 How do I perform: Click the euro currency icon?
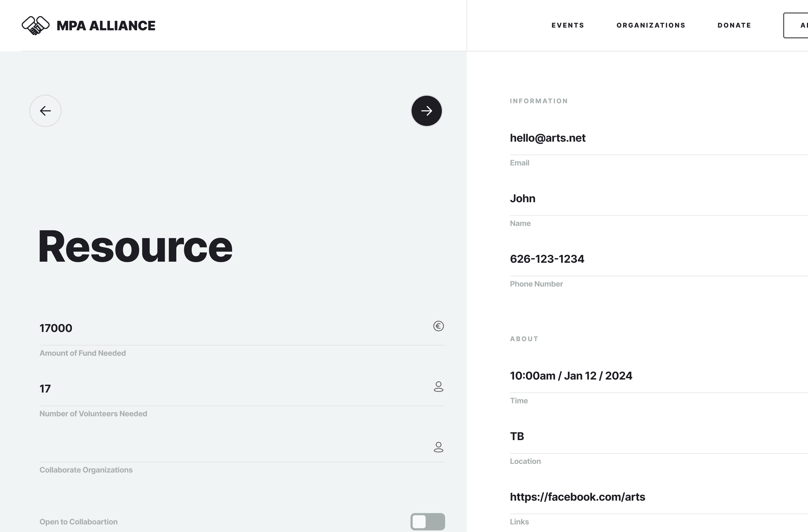tap(438, 326)
